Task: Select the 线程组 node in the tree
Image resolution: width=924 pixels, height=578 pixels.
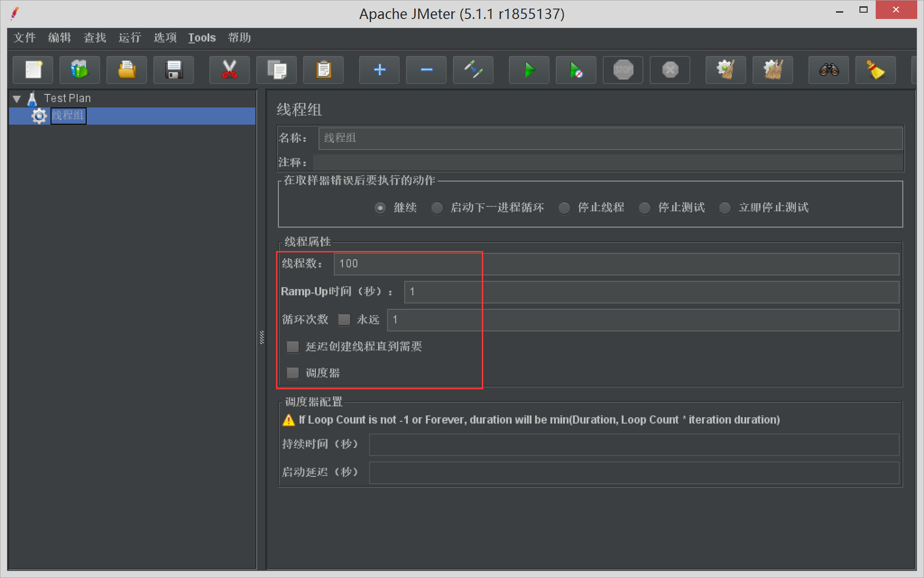Action: (68, 116)
